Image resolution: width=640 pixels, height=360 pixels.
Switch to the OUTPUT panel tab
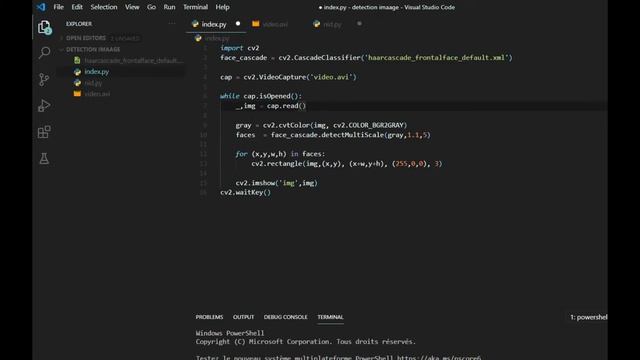coord(243,317)
